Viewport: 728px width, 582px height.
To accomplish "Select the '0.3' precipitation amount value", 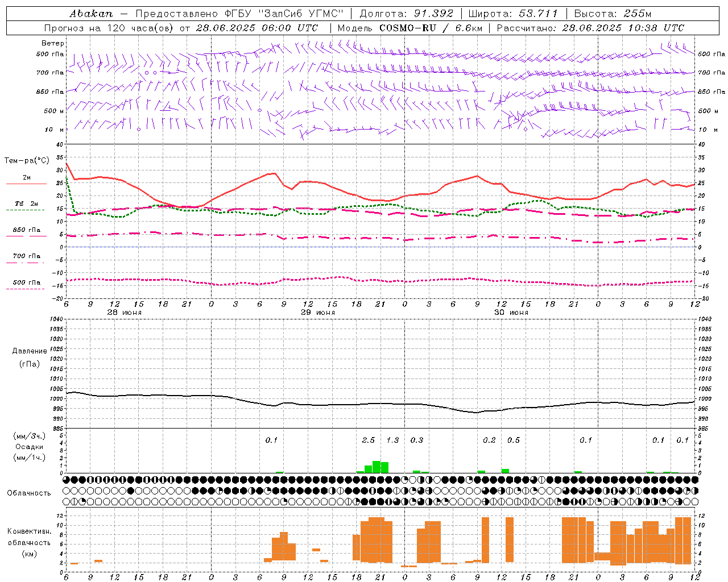I will [417, 440].
